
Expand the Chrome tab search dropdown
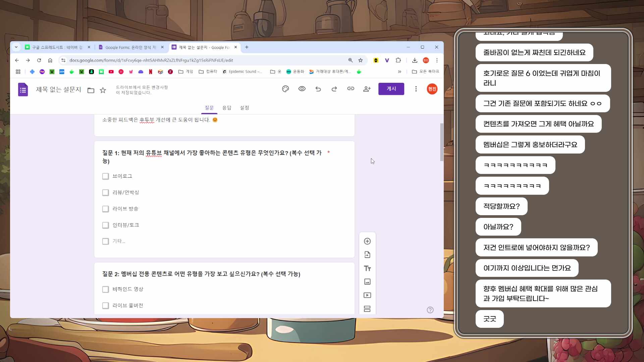(16, 47)
